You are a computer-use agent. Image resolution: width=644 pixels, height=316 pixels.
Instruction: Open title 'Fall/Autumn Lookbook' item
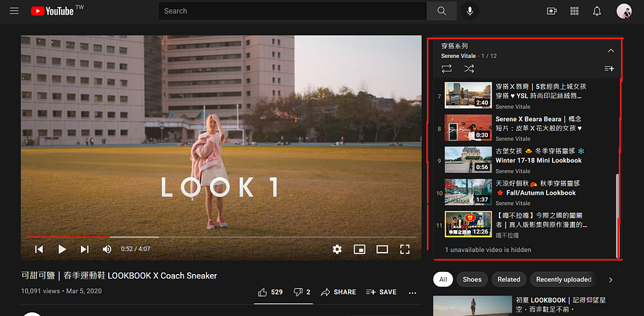click(537, 187)
